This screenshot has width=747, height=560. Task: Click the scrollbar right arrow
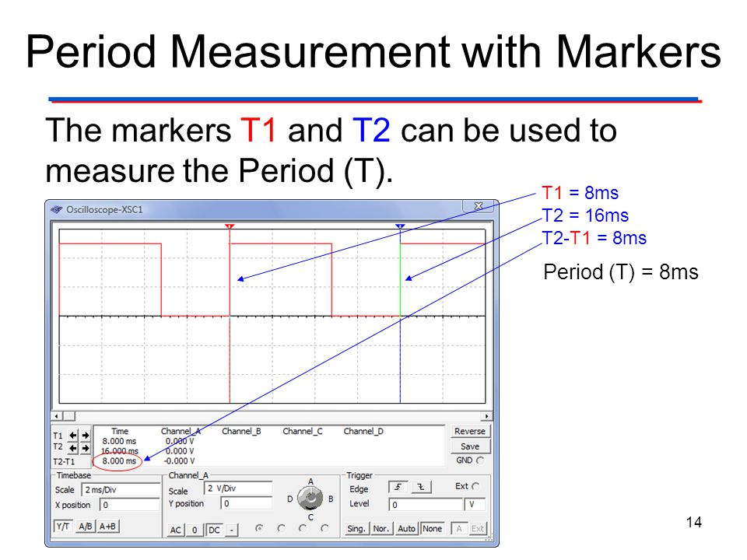click(486, 416)
